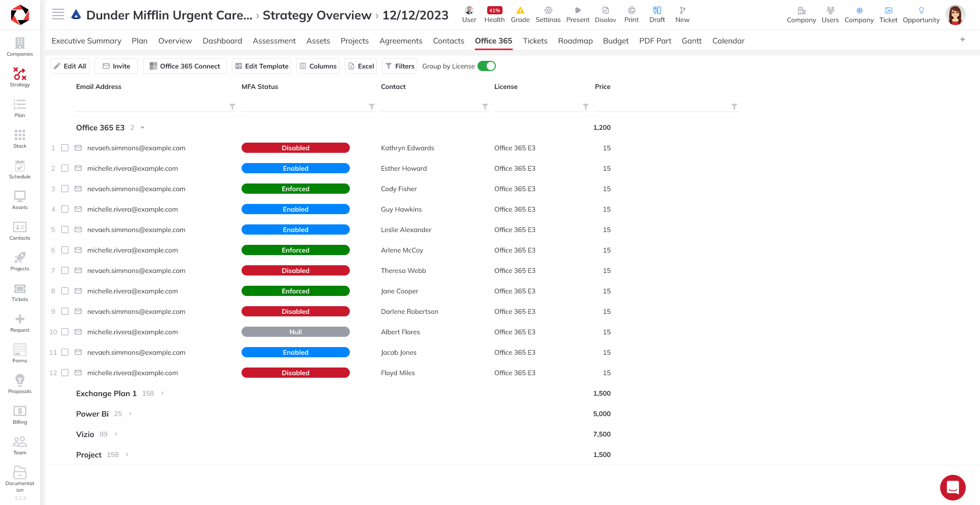Image resolution: width=980 pixels, height=505 pixels.
Task: Switch to the Gantt tab
Action: pos(691,41)
